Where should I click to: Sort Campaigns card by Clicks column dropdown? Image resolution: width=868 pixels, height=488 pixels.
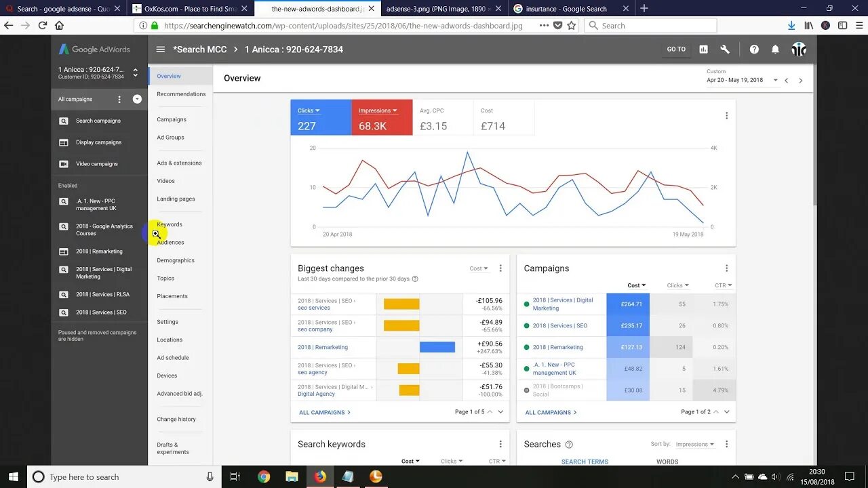pos(677,285)
